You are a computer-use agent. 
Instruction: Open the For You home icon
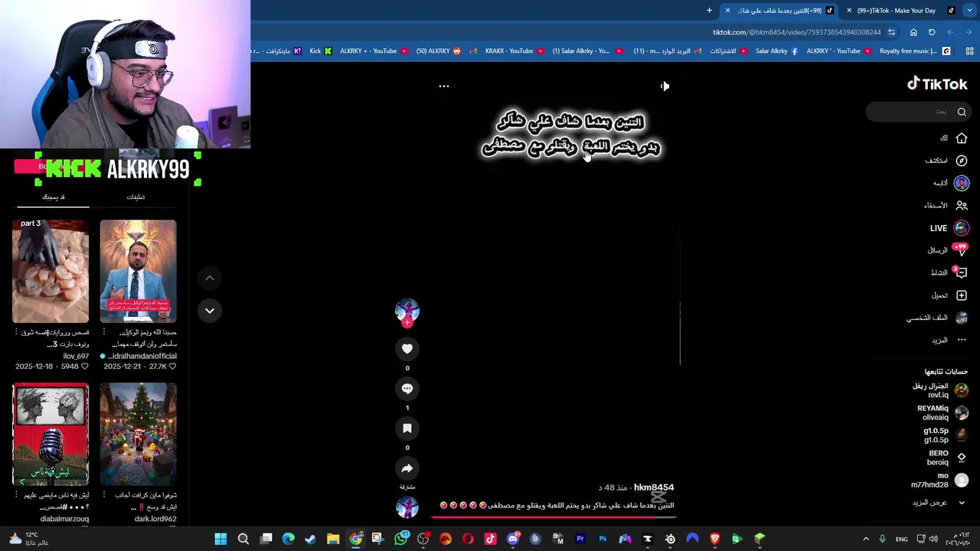click(962, 138)
